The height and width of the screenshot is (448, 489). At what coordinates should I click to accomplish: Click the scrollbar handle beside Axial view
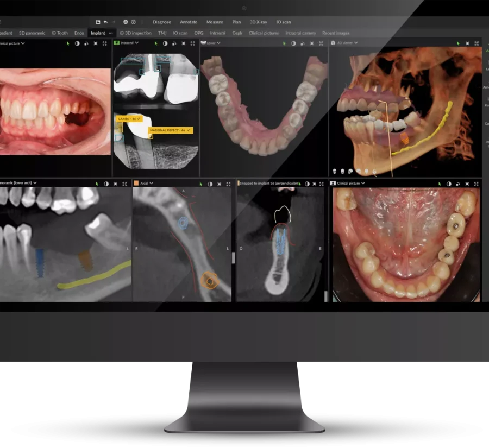[x=233, y=258]
